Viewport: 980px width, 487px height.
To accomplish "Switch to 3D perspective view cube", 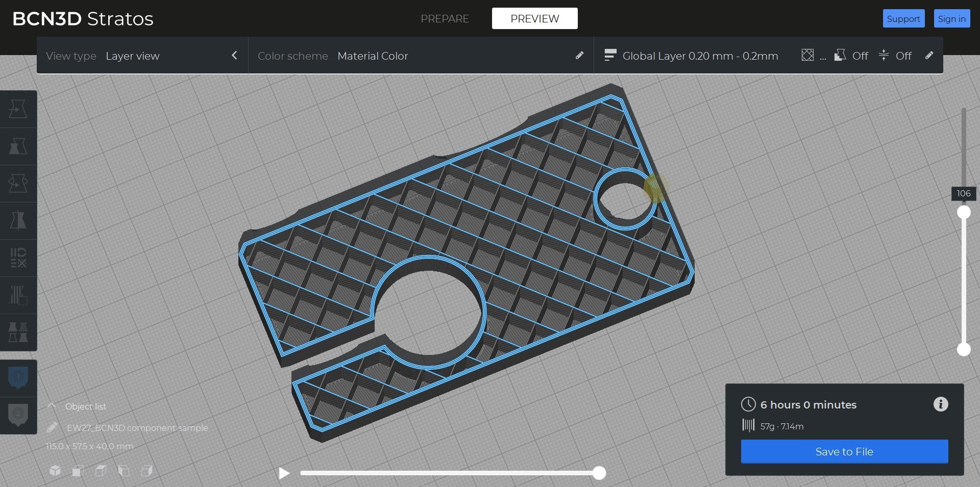I will tap(55, 471).
